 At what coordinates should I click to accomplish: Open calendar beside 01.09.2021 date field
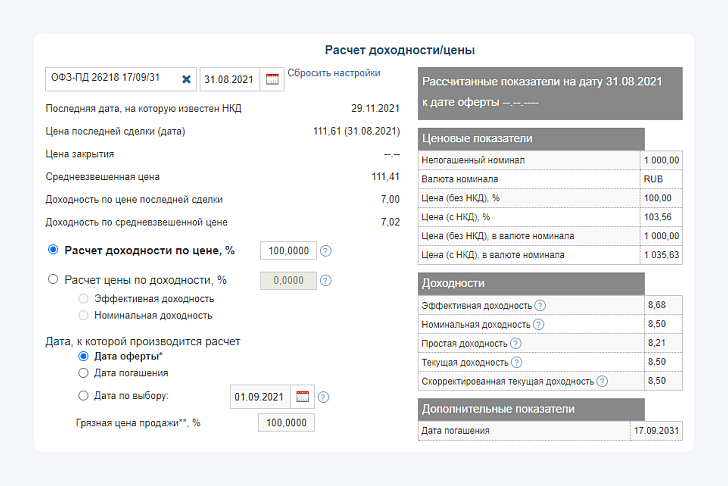(303, 397)
